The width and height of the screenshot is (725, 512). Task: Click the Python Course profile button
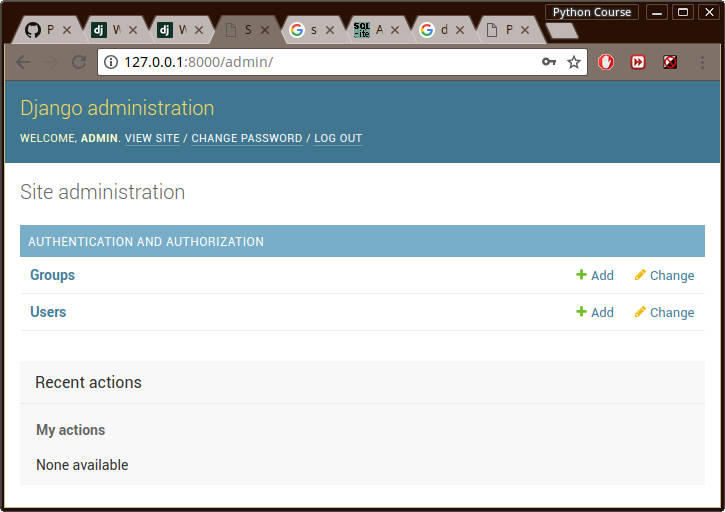pyautogui.click(x=592, y=12)
